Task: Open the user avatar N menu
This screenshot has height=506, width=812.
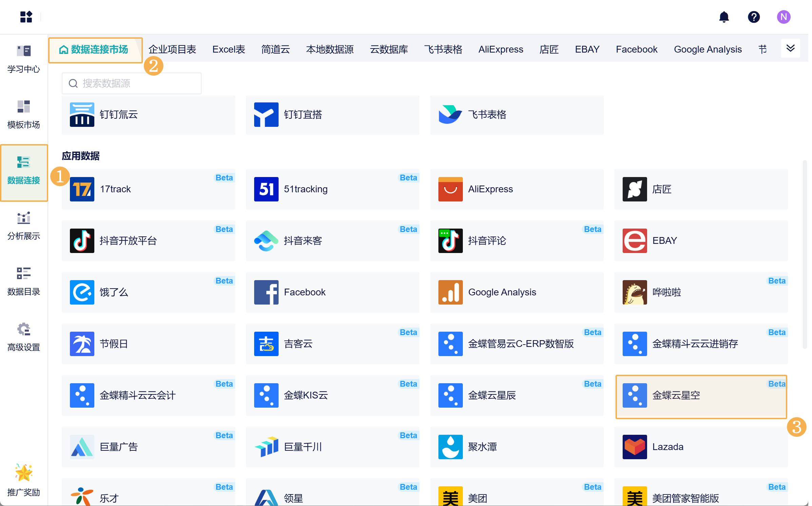Action: point(783,17)
